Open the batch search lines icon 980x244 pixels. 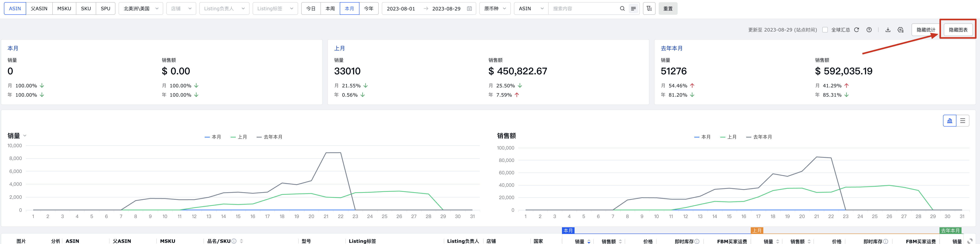point(633,8)
